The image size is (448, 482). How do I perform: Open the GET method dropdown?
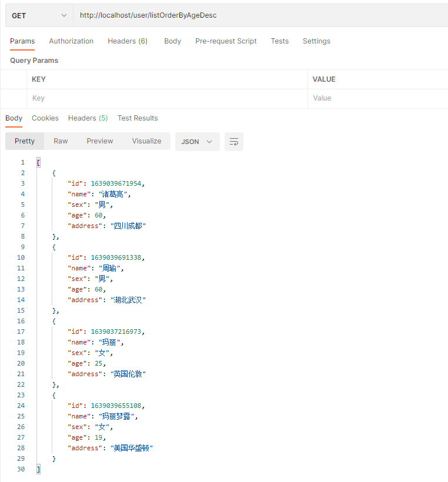(x=39, y=15)
